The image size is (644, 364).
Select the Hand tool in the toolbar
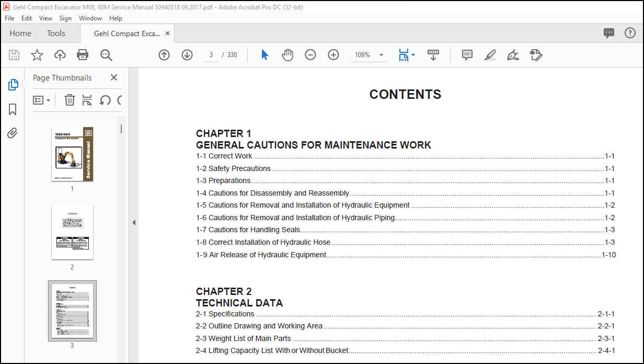click(287, 54)
